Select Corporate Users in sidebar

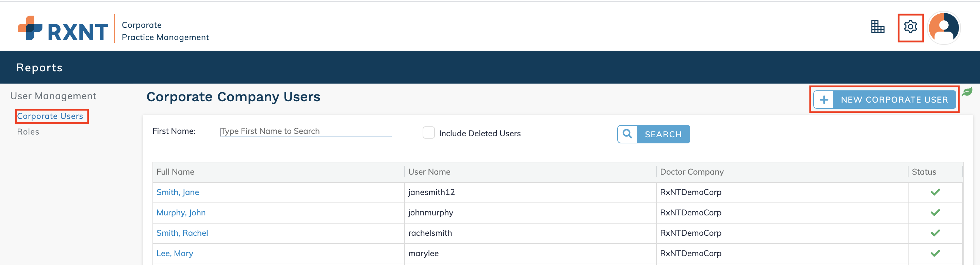[x=50, y=116]
